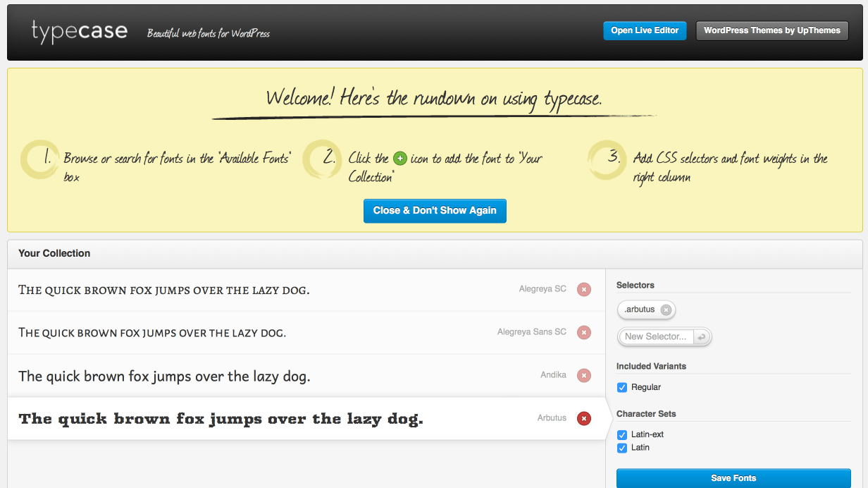
Task: Select the Arbutus font row
Action: click(306, 419)
